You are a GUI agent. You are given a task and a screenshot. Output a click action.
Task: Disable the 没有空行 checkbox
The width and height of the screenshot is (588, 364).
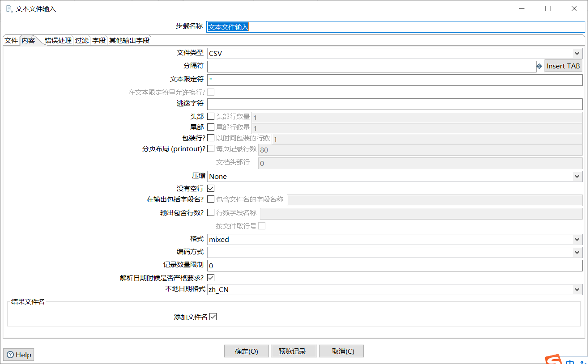tap(211, 188)
